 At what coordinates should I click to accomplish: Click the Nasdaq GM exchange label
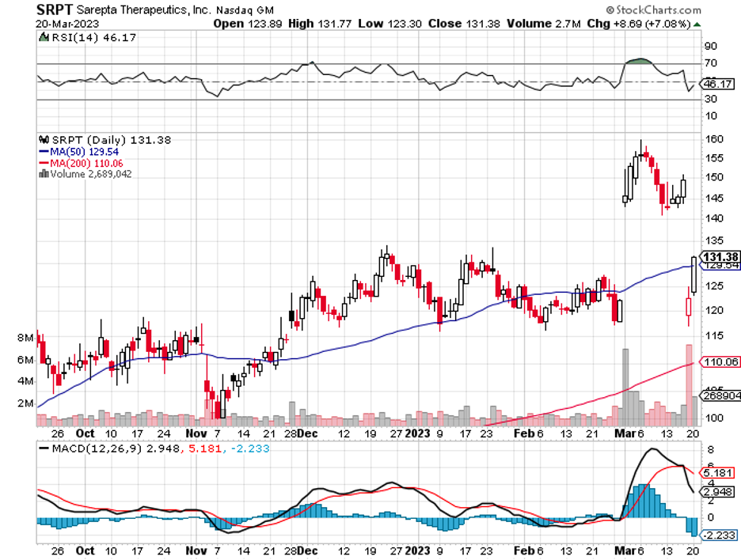point(245,10)
